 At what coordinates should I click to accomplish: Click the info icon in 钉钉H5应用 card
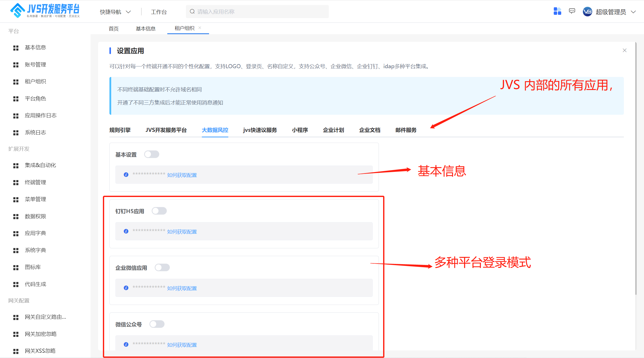[126, 231]
